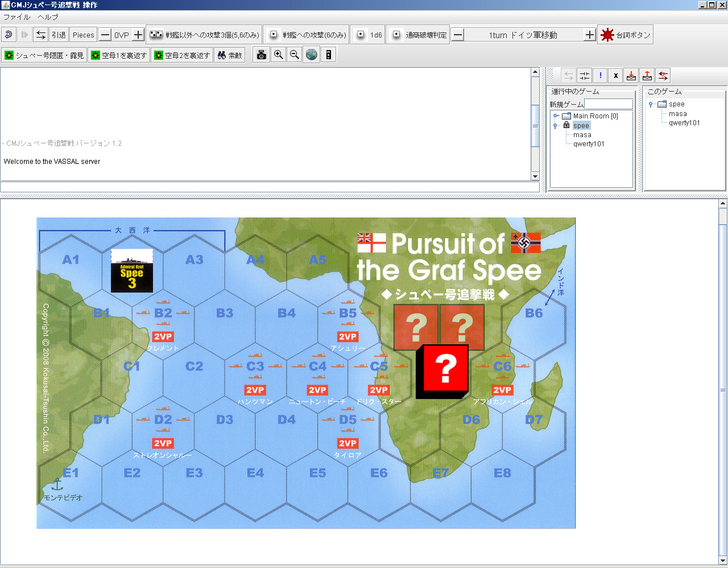Click the undo last move arrow icon

coord(9,35)
